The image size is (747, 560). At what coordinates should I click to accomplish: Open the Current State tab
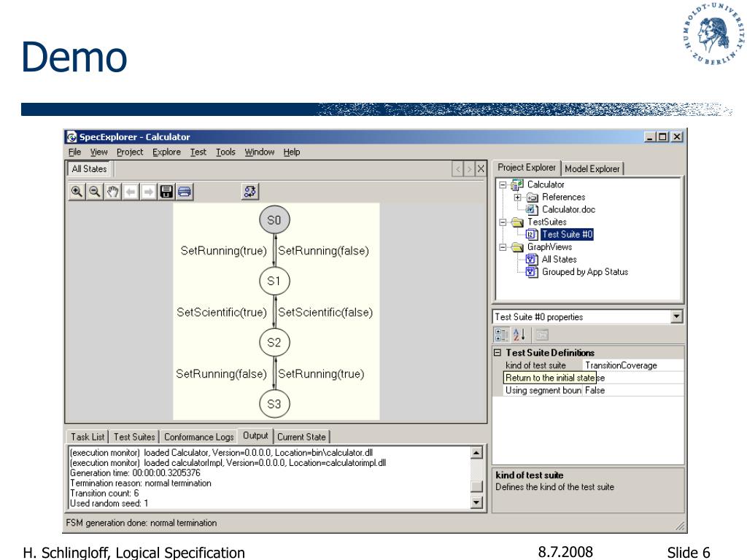(301, 437)
